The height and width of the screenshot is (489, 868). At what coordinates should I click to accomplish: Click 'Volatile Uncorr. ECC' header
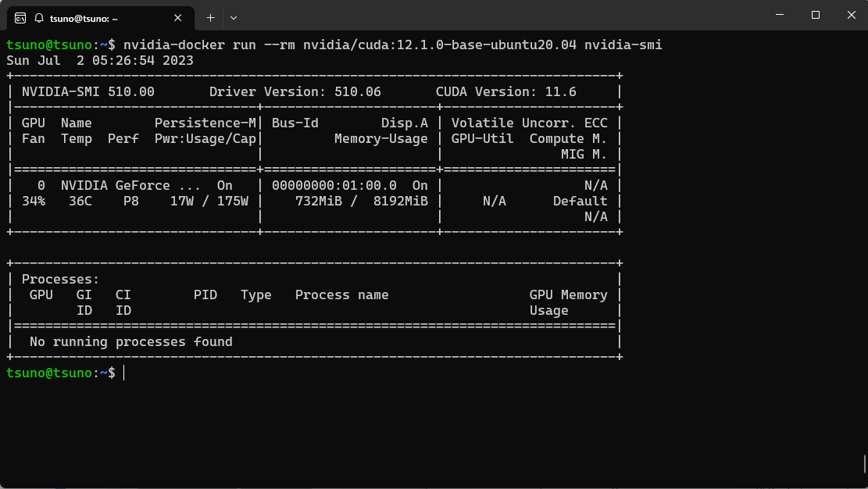[x=529, y=123]
